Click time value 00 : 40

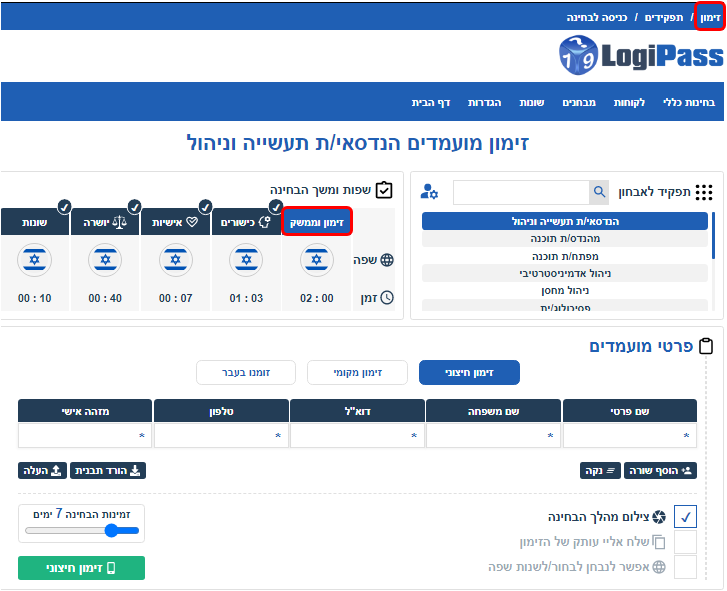point(105,298)
